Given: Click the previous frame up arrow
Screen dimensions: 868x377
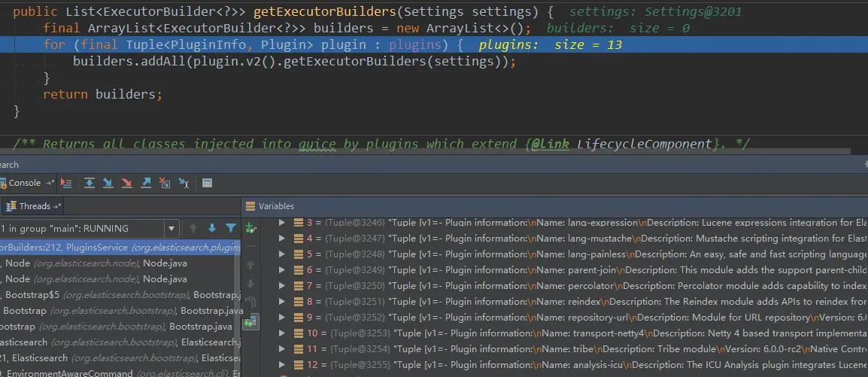Looking at the screenshot, I should click(x=193, y=228).
